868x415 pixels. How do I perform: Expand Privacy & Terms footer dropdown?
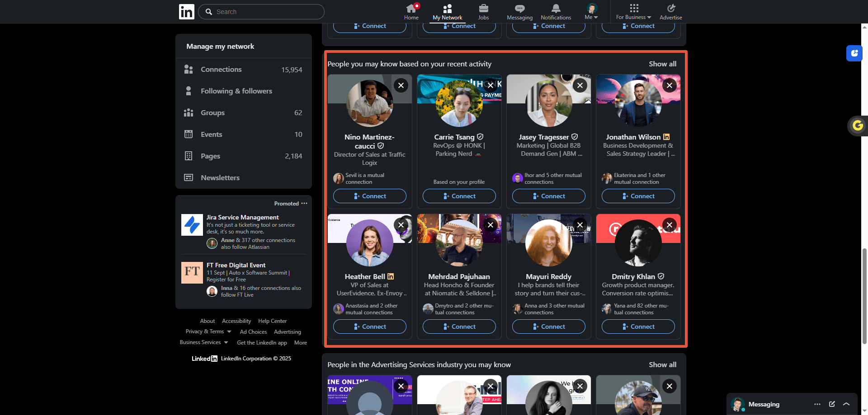click(x=208, y=331)
